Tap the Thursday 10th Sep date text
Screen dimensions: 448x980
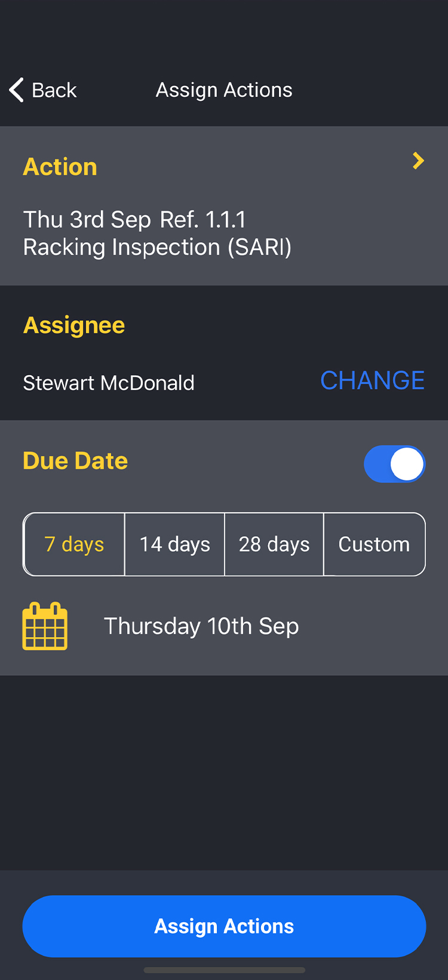point(201,626)
